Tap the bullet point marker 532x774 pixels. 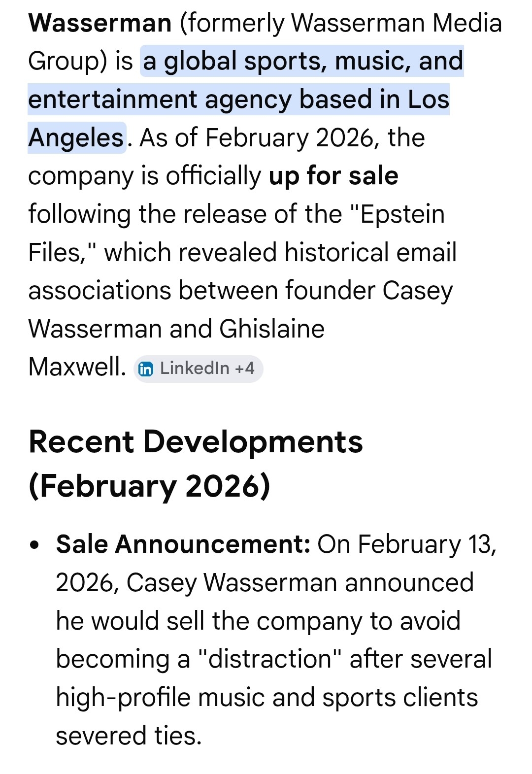[x=34, y=545]
